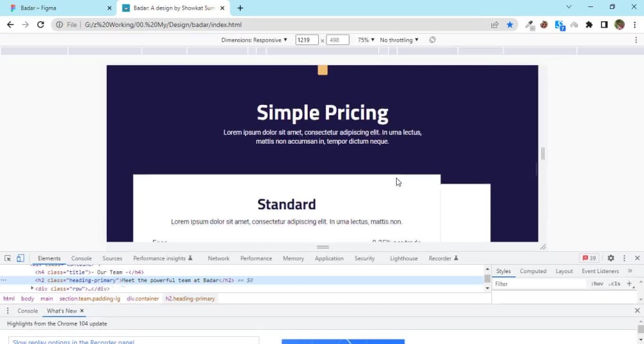The width and height of the screenshot is (644, 344).
Task: Open Slow replay options in Recorder link
Action: (73, 341)
